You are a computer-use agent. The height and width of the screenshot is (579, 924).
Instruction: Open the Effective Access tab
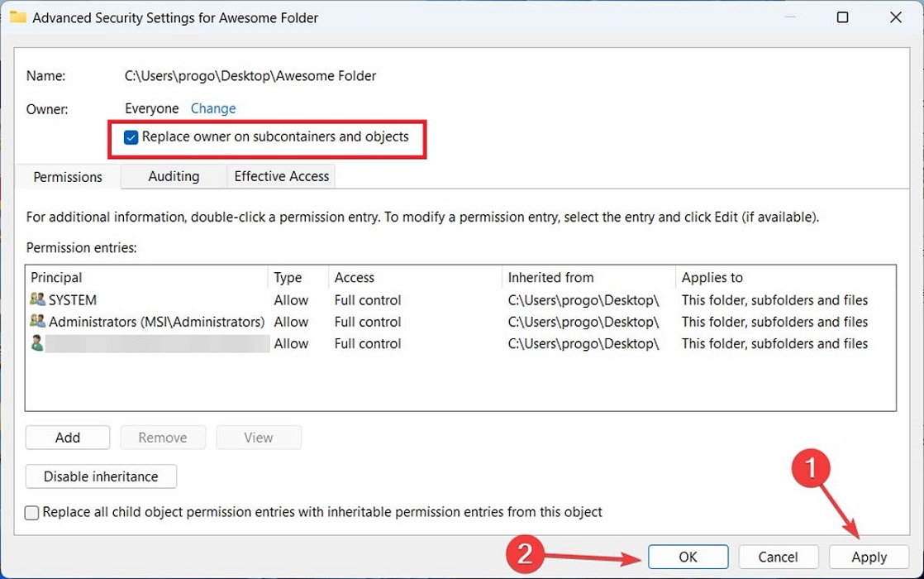280,176
